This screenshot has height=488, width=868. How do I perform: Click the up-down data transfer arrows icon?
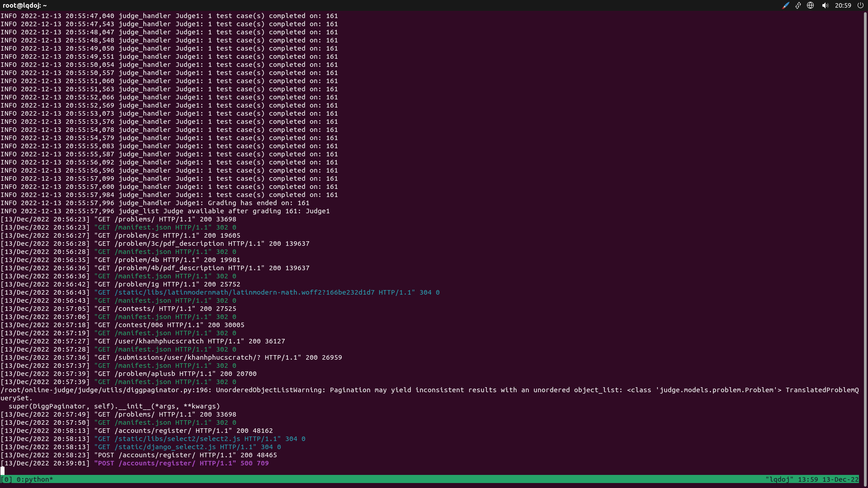click(798, 5)
